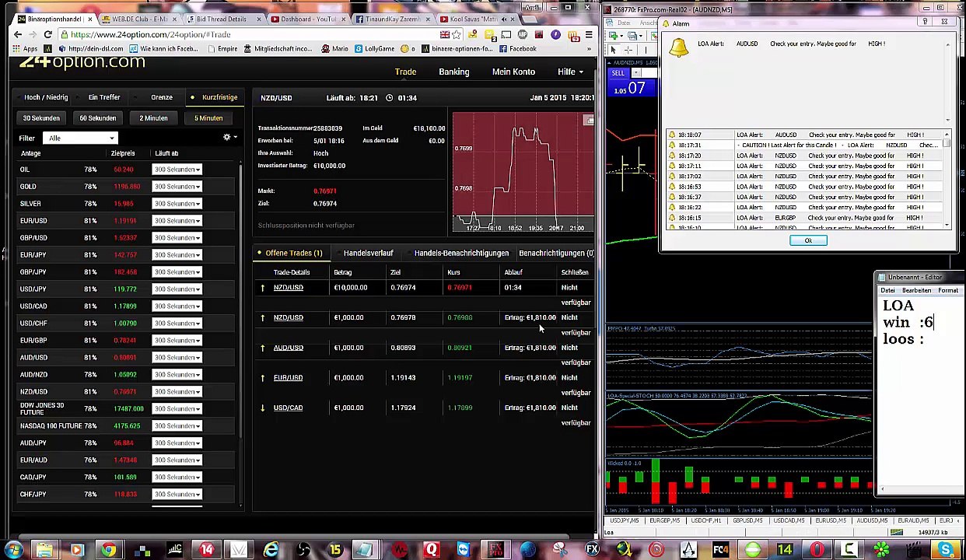The image size is (966, 560).
Task: Open Windows Explorer from taskbar
Action: coord(44,551)
